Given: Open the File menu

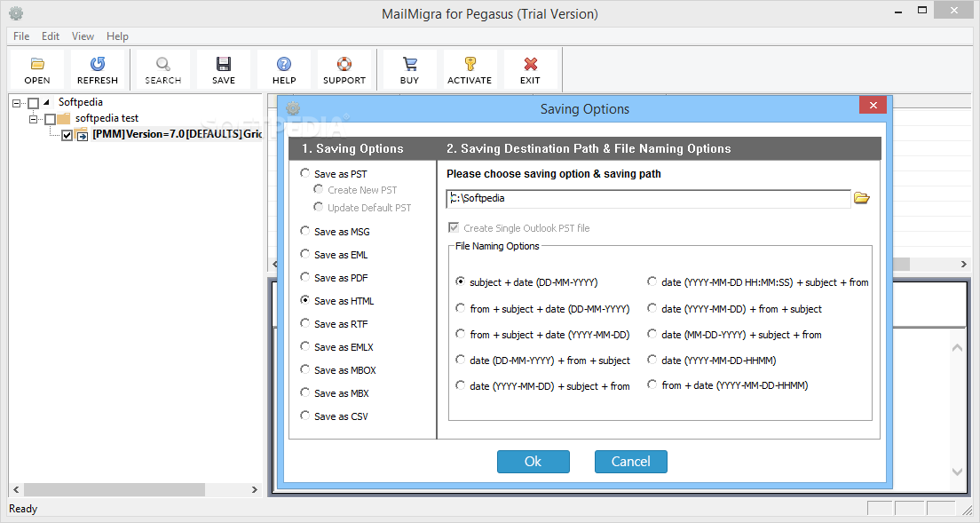Looking at the screenshot, I should [x=21, y=36].
